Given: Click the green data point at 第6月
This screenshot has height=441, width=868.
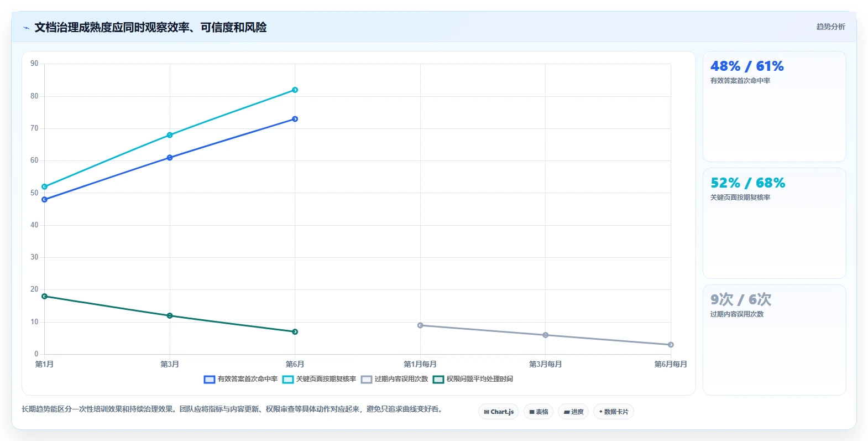Looking at the screenshot, I should (x=295, y=331).
